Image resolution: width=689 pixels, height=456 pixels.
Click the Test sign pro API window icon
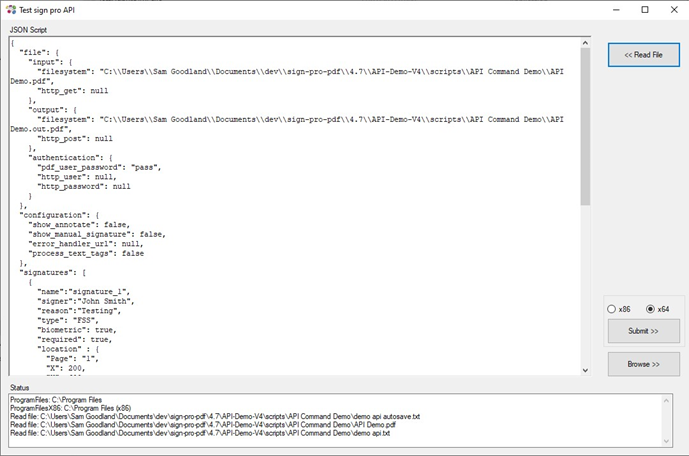coord(11,10)
